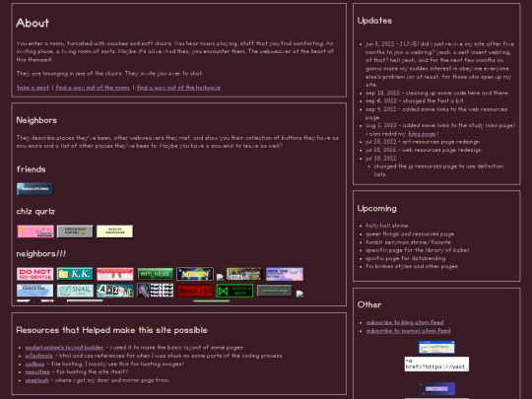Click 'jul 28, 2022 - art resources page redesign'
The image size is (532, 399).
coord(423,142)
